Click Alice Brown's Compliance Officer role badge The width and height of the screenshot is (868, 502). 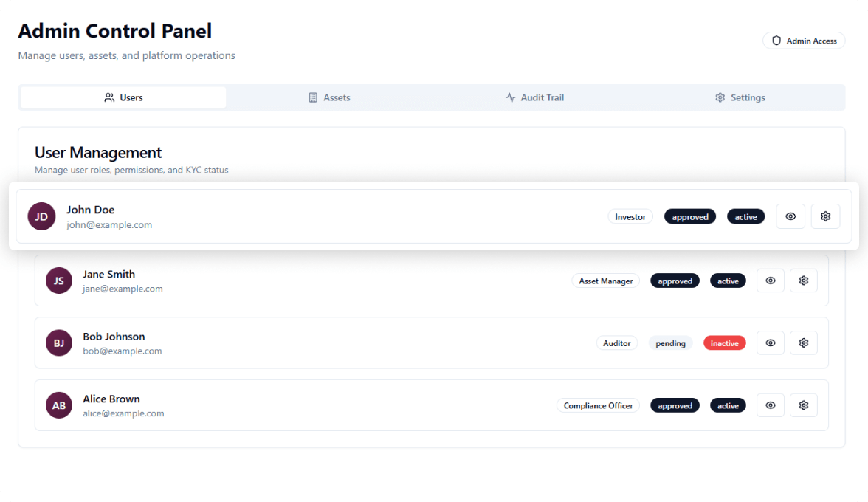click(x=598, y=405)
